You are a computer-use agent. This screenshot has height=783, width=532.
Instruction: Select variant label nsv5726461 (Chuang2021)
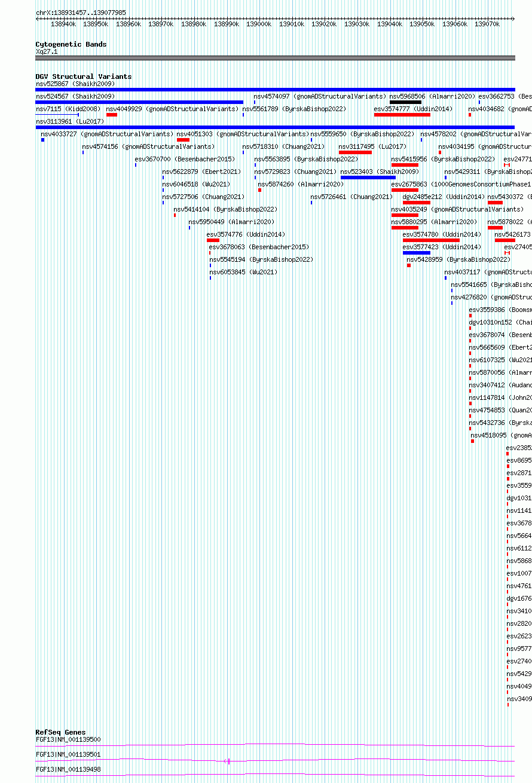[x=352, y=197]
